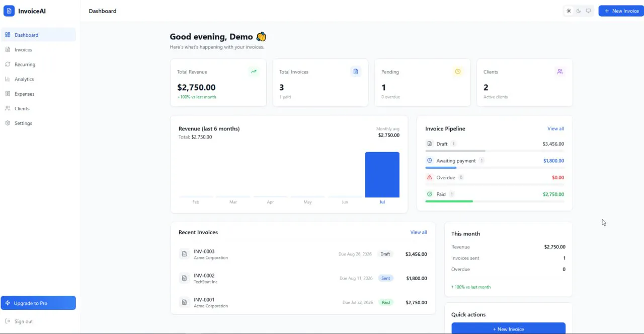Click the INV-0002 document icon

[x=184, y=278]
